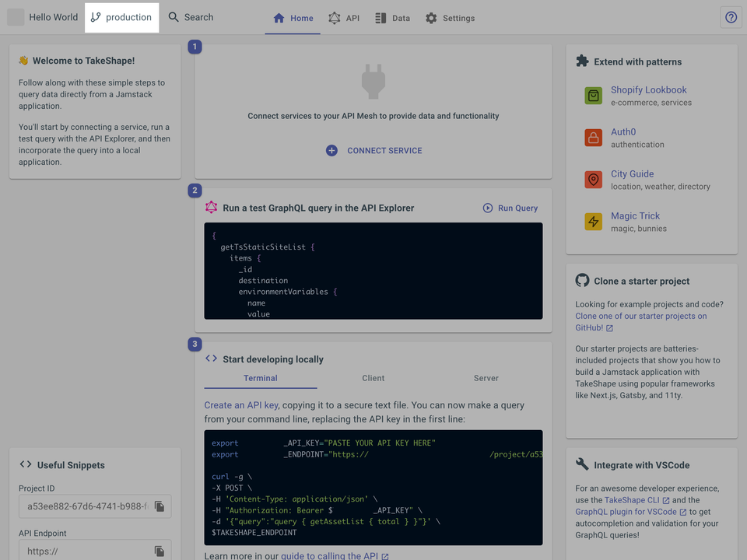Click the City Guide map pin icon
This screenshot has height=560, width=747.
[x=594, y=180]
